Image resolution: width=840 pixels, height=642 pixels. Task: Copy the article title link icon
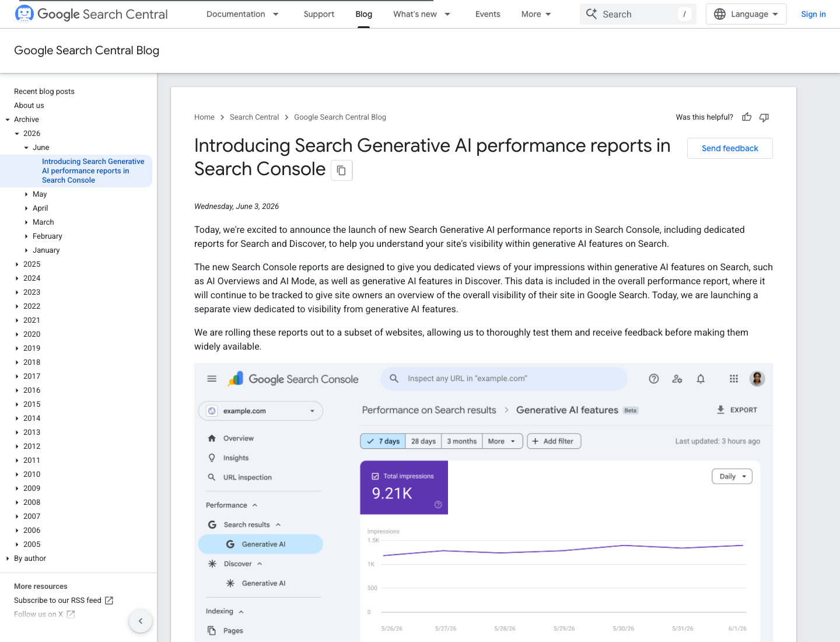tap(342, 170)
